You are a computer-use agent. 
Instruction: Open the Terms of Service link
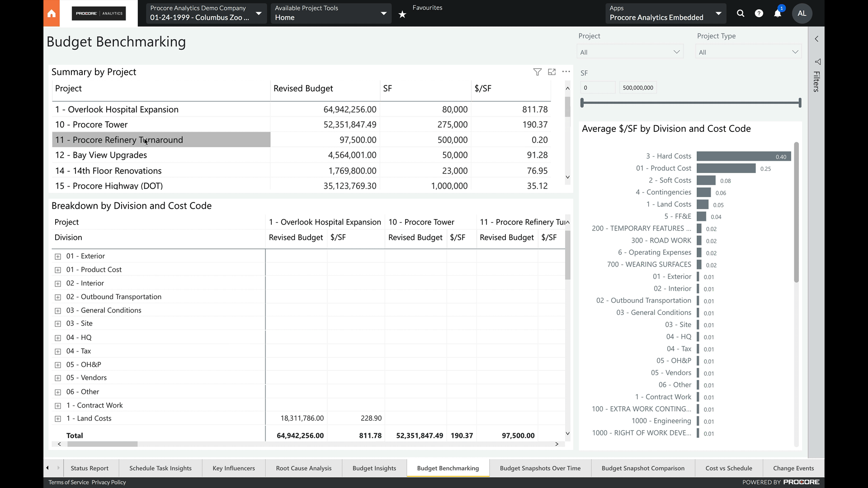click(69, 482)
